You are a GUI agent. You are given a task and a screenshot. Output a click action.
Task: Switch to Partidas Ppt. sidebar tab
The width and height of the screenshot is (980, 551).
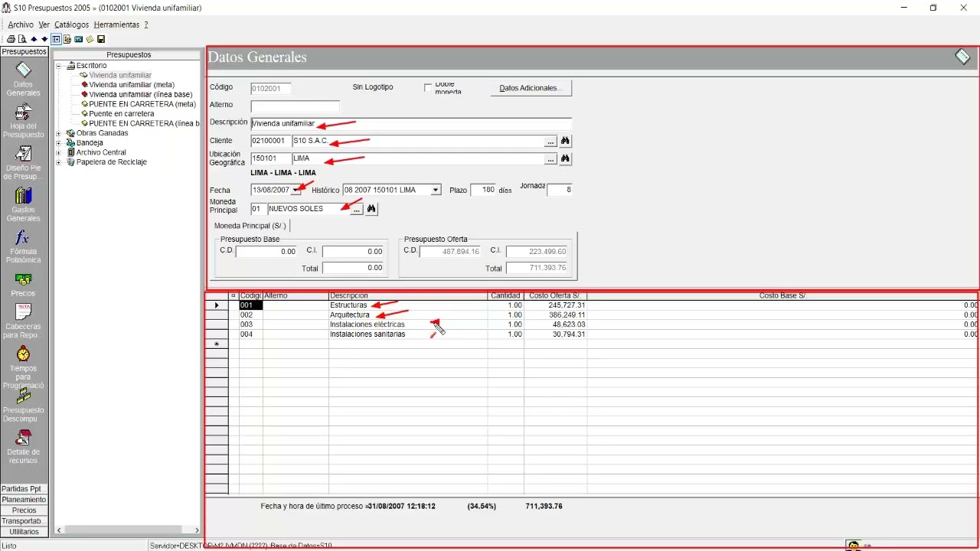pyautogui.click(x=24, y=489)
